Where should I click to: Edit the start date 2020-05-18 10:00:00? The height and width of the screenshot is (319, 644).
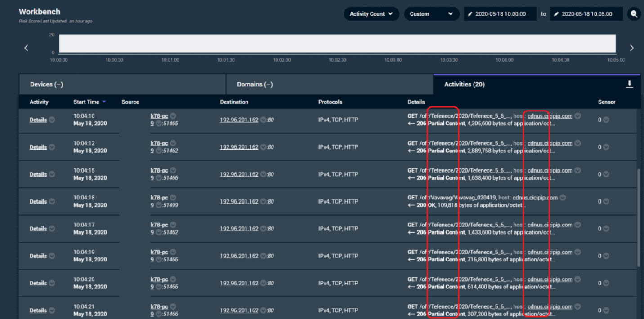click(500, 14)
